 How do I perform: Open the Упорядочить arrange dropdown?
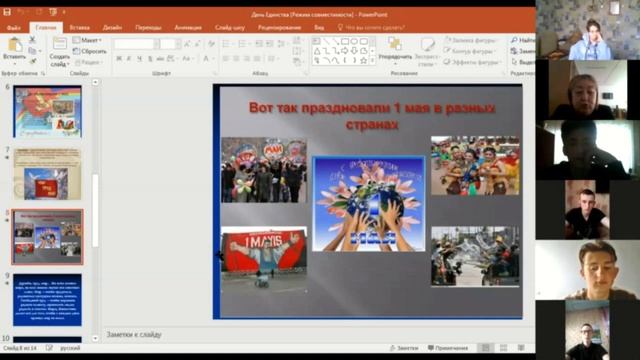coord(395,50)
